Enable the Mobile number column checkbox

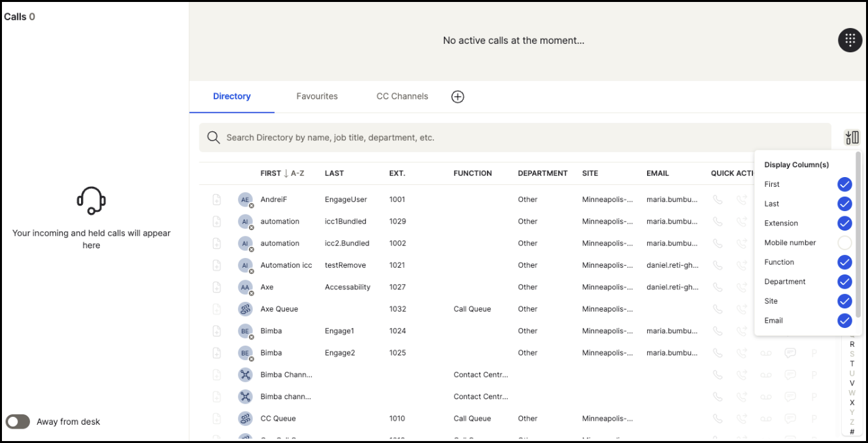tap(844, 243)
